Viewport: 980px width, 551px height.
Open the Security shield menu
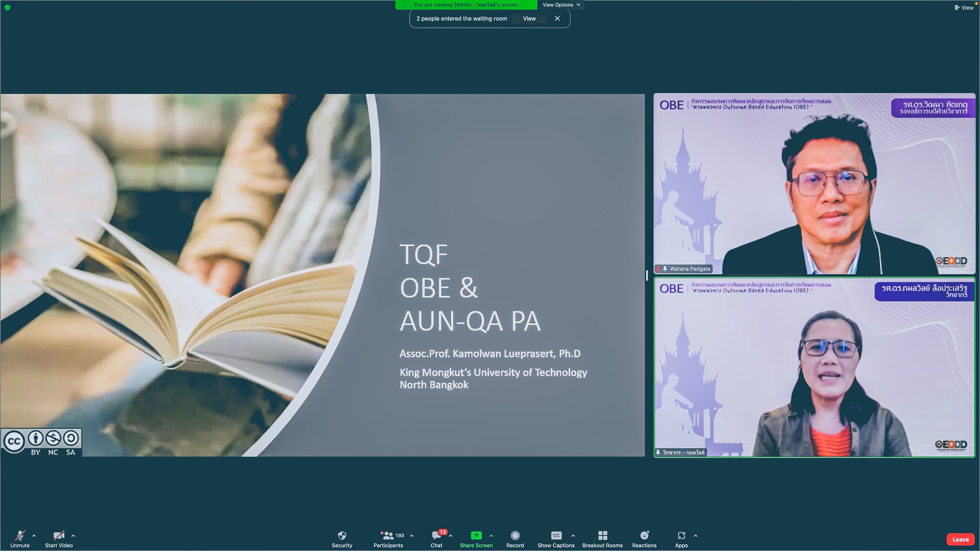pyautogui.click(x=342, y=539)
